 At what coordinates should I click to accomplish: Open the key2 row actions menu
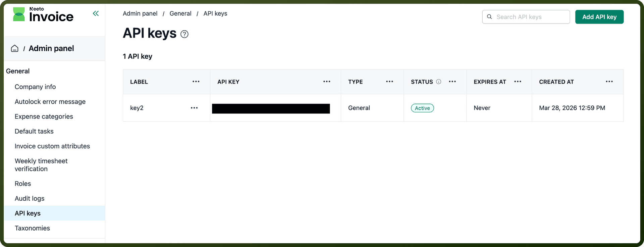194,108
